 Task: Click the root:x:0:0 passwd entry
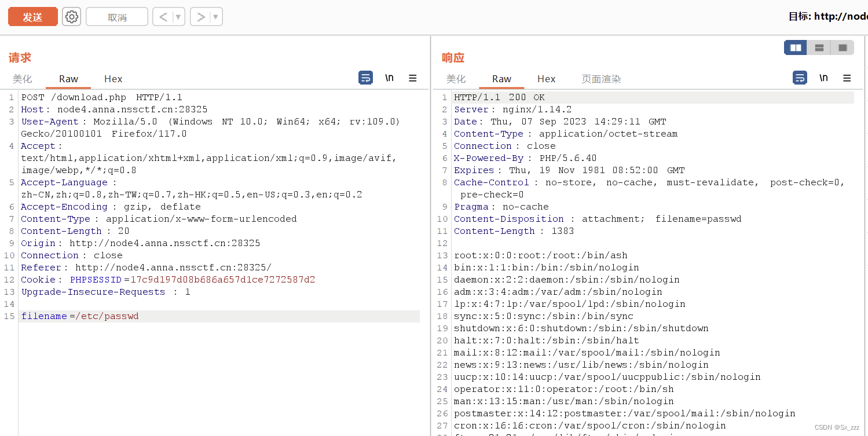[x=541, y=255]
